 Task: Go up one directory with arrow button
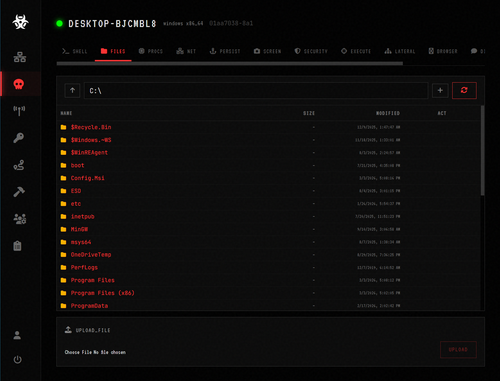[72, 90]
